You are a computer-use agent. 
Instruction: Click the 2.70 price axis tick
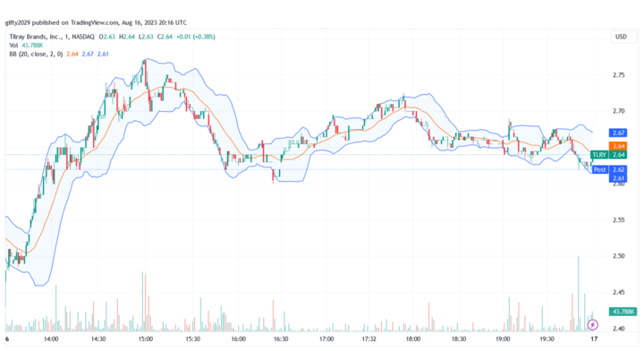(619, 111)
